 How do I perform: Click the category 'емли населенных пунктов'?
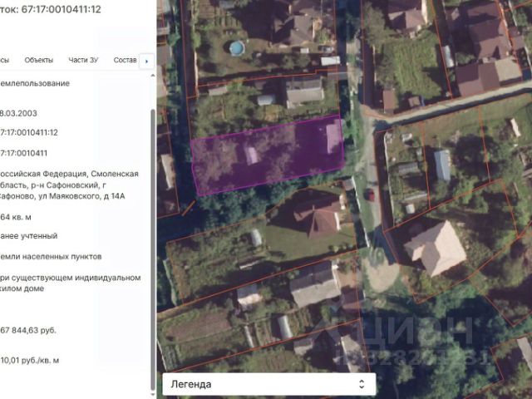tap(51, 257)
